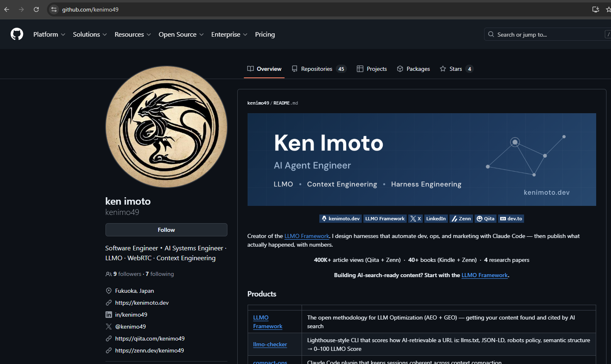Open site information icon in address bar

click(54, 9)
